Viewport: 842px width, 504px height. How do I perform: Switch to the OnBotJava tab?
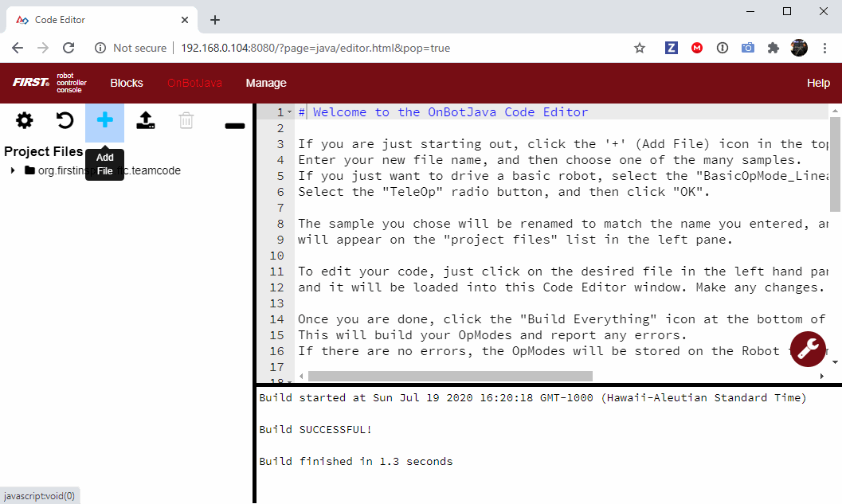tap(194, 83)
